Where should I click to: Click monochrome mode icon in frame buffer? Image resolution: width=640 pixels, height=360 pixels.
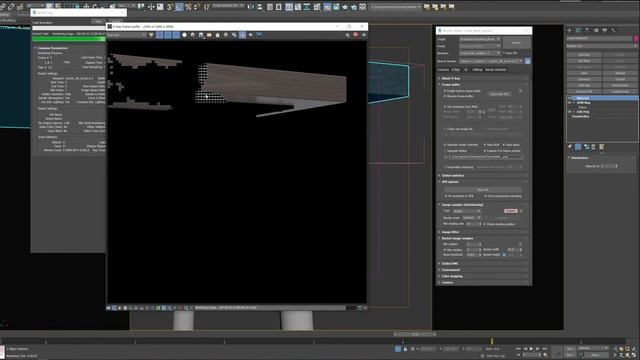(x=193, y=35)
